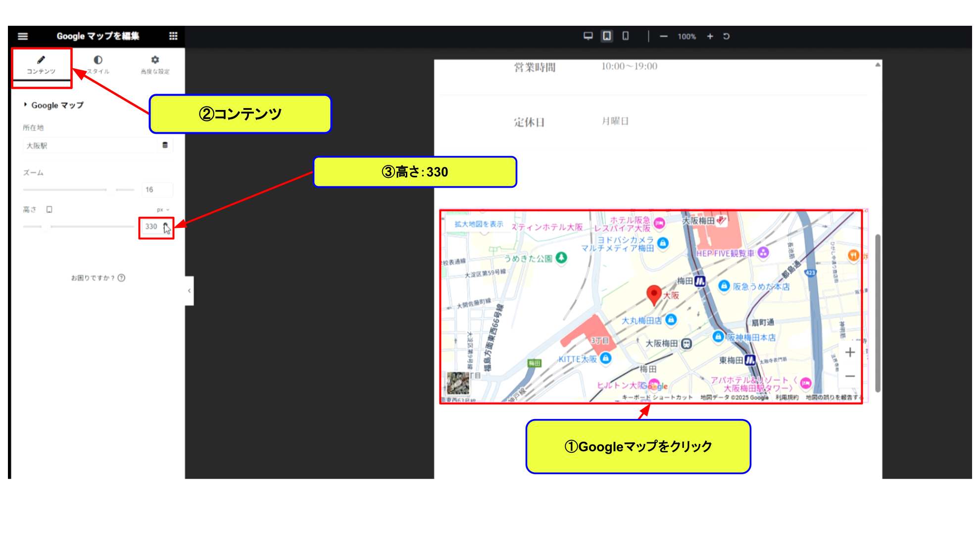This screenshot has height=535, width=980.
Task: Click the 大阪梅田 station icon near 3丁目
Action: [x=686, y=343]
